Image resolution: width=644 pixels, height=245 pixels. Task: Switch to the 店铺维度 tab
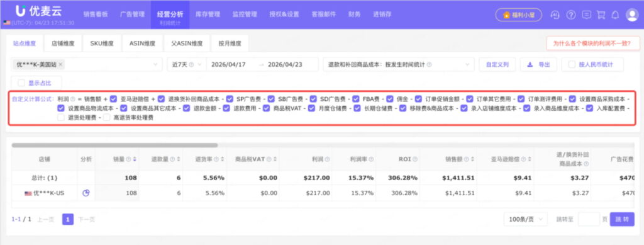[x=63, y=43]
